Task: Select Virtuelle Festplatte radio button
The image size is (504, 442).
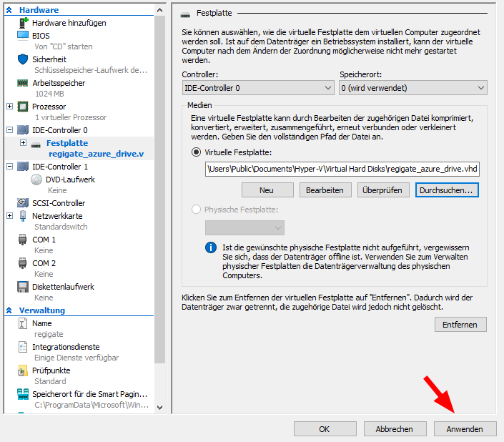Action: [196, 152]
